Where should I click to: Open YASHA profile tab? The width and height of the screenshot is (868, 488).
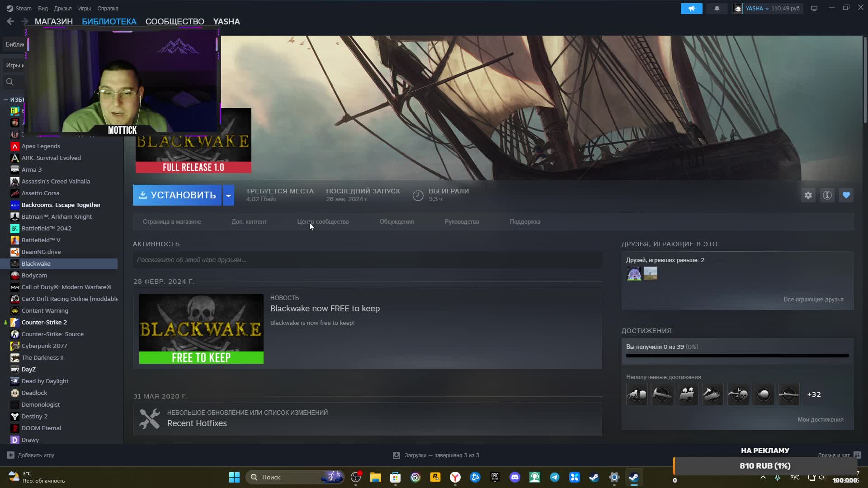(226, 21)
